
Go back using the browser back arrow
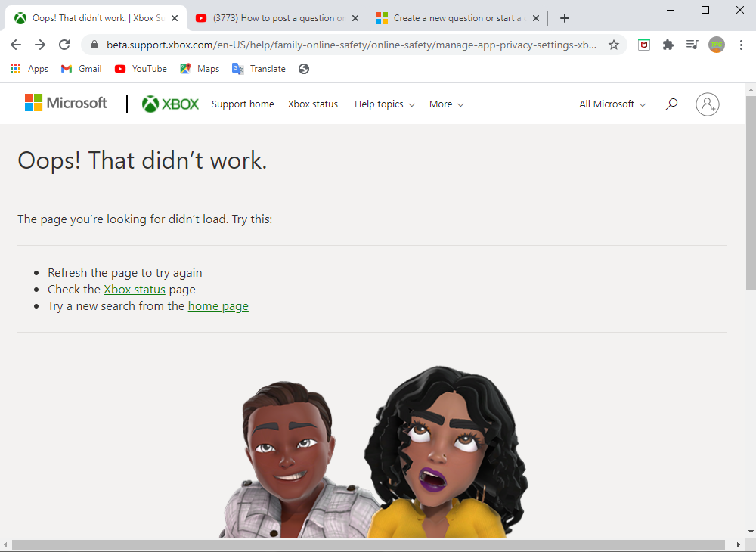[16, 45]
